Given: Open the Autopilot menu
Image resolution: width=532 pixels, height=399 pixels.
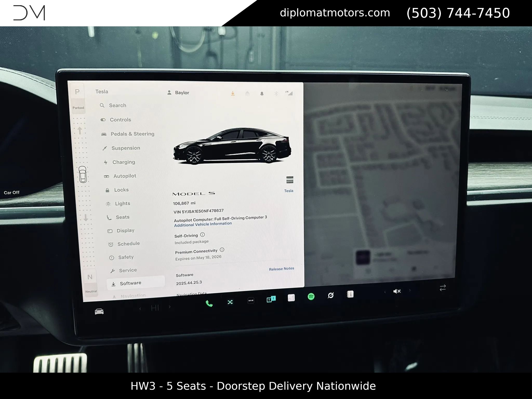Looking at the screenshot, I should [x=120, y=176].
